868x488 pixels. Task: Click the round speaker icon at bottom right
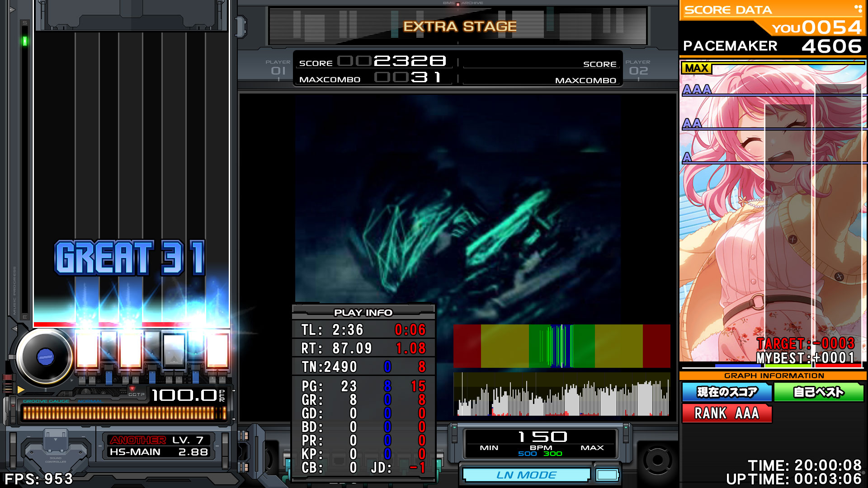tap(657, 460)
